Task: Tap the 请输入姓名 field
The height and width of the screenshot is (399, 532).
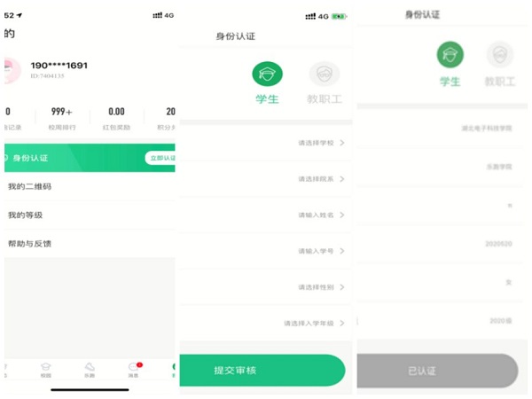Action: pos(265,215)
